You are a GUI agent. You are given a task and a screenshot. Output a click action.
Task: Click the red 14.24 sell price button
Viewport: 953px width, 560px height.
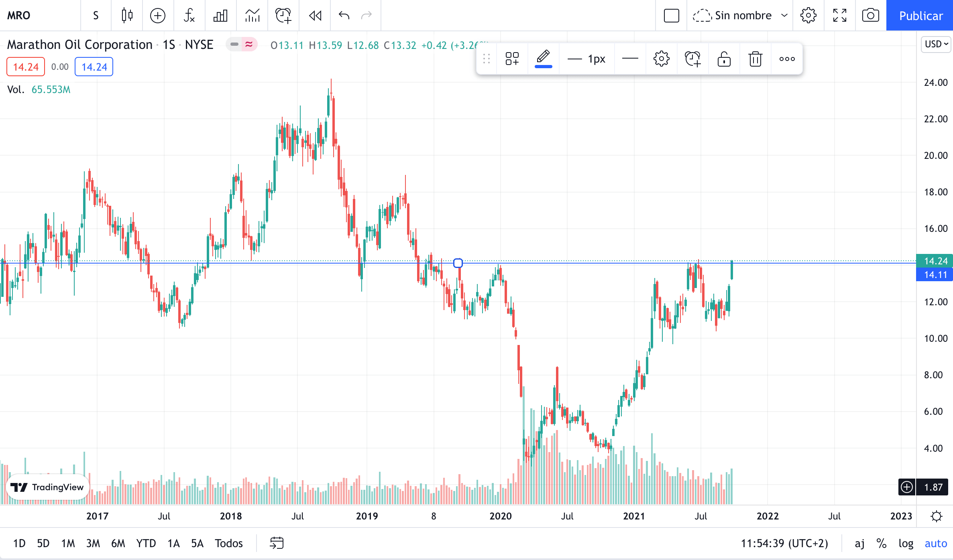26,67
